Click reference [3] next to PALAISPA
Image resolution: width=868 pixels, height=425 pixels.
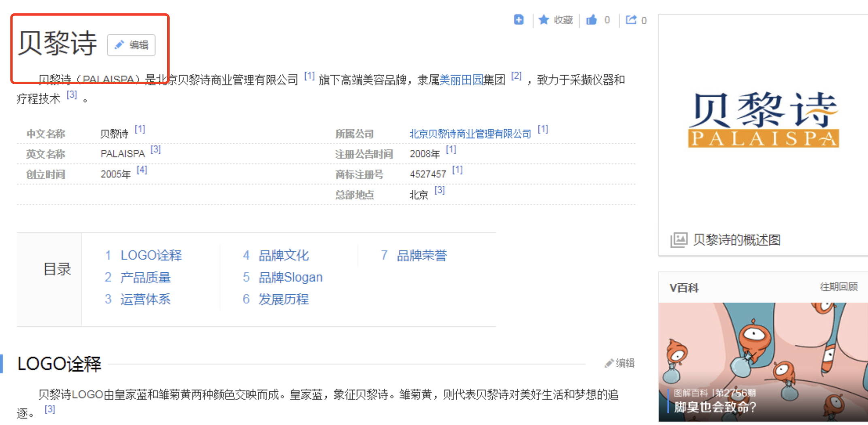(155, 149)
